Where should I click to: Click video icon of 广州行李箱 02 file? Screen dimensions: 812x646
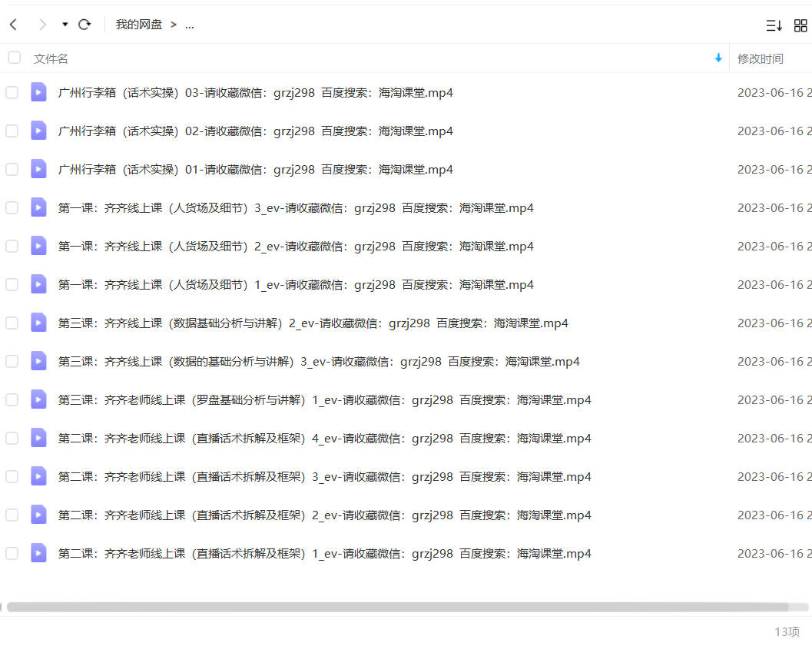38,131
